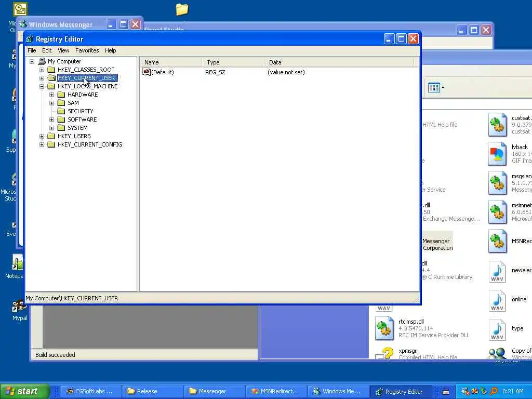Expand the HKEY_CLASSES_ROOT node
This screenshot has width=532, height=399.
42,70
